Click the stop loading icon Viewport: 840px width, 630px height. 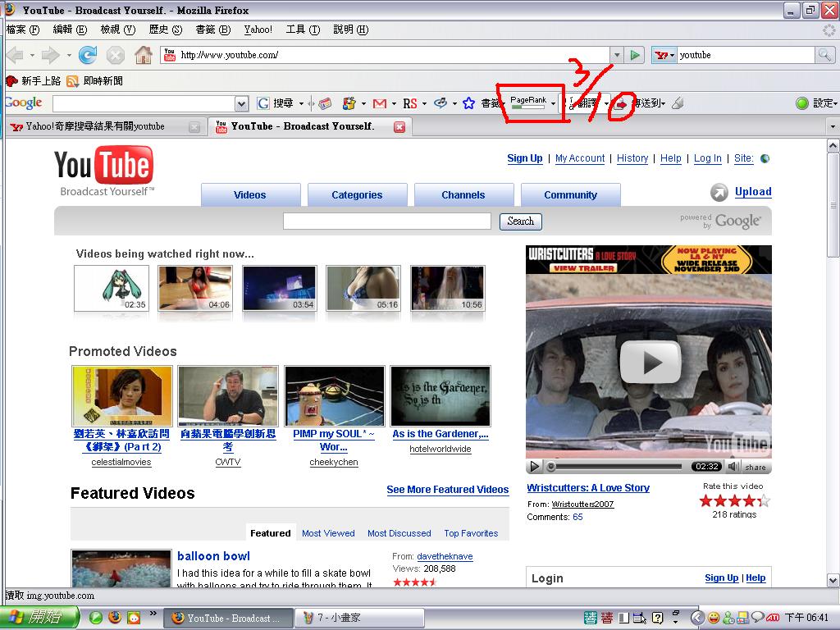(115, 55)
